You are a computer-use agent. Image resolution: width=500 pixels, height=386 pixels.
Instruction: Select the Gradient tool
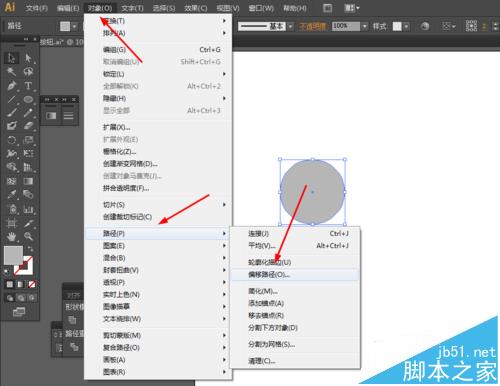coord(29,181)
